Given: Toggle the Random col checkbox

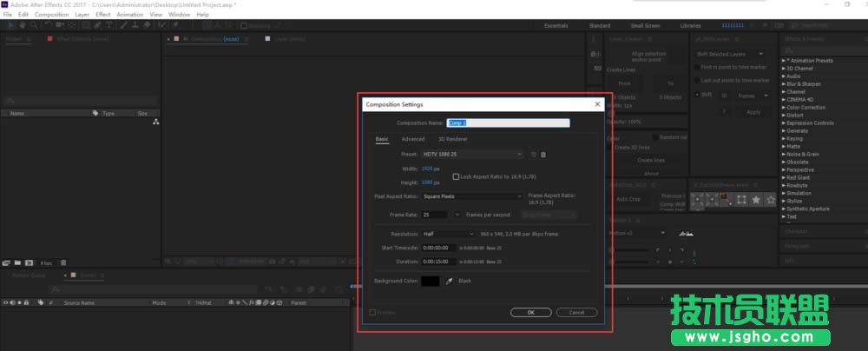Looking at the screenshot, I should (654, 137).
